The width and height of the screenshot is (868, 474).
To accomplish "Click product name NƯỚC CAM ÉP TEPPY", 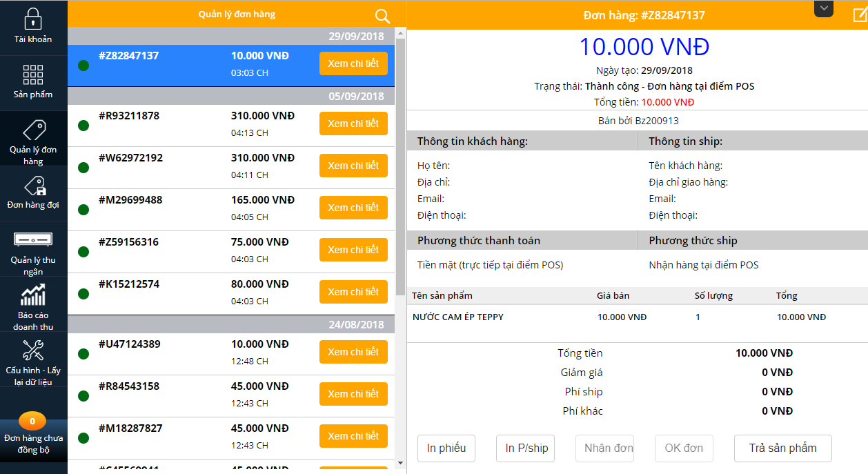I will (458, 317).
